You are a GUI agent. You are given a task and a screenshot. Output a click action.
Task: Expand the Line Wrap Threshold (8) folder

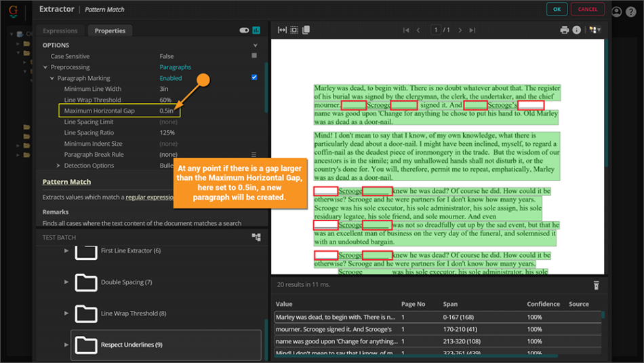(x=66, y=313)
